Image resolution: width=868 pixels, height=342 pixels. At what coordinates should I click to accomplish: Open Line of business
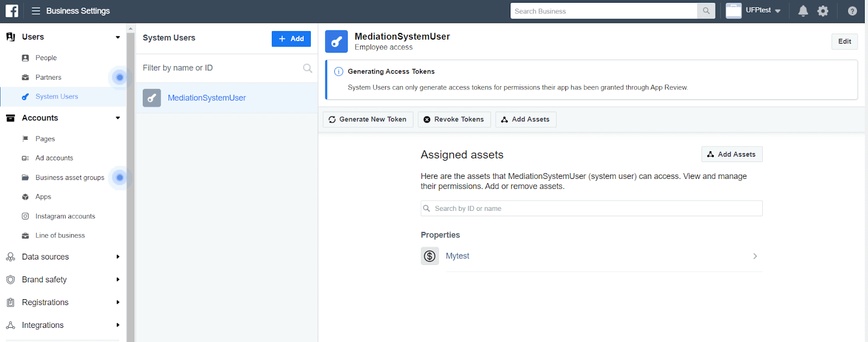click(x=60, y=236)
